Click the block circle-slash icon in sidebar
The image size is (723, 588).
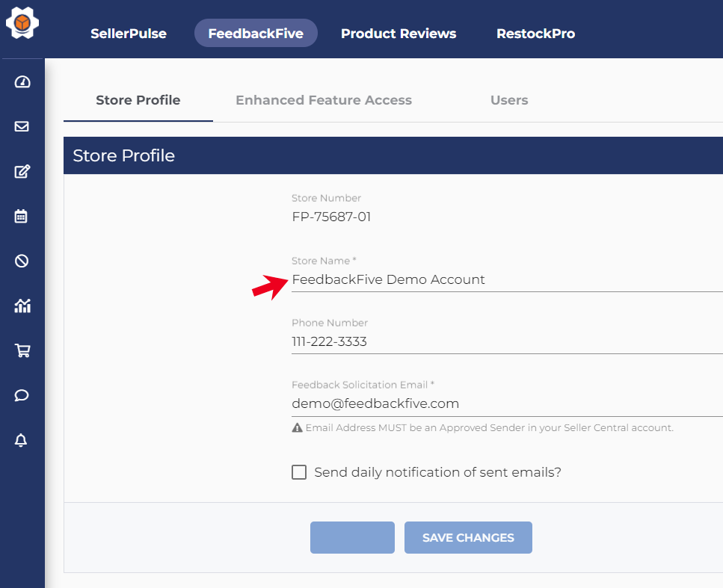tap(22, 261)
